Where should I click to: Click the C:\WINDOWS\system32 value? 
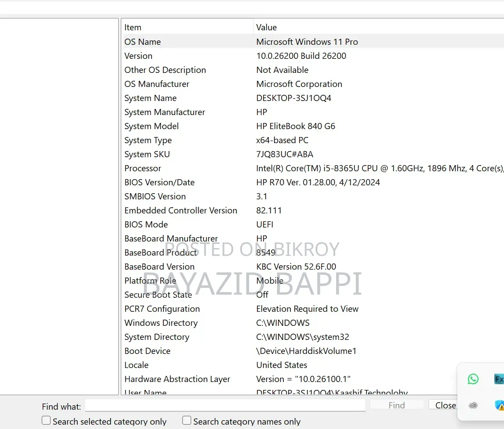[x=302, y=337]
